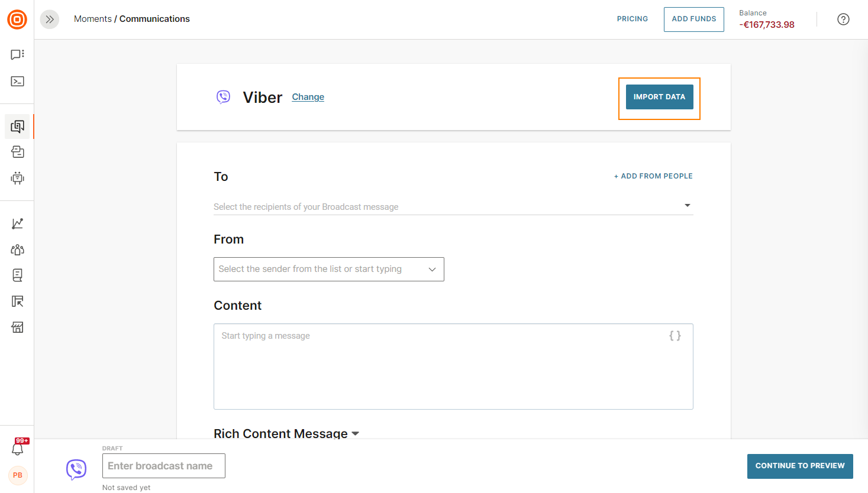The width and height of the screenshot is (868, 493).
Task: Click the Moments breadcrumb link
Action: coord(92,19)
